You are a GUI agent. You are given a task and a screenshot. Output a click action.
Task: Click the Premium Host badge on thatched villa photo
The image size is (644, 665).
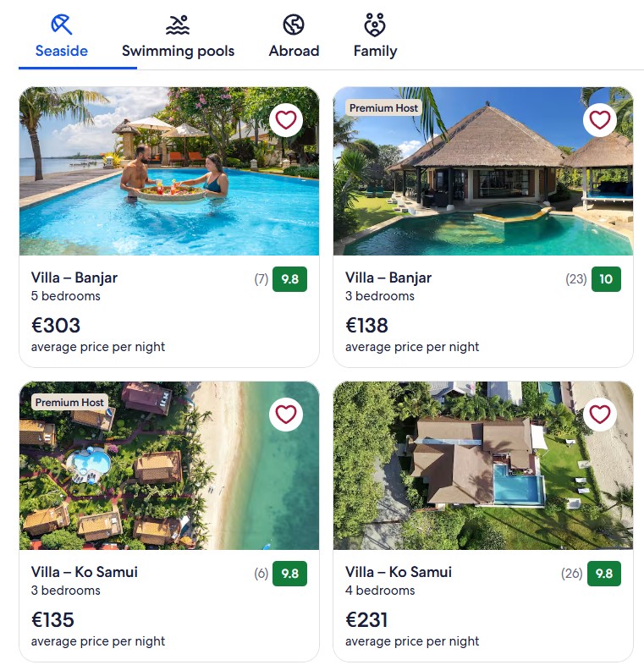(x=383, y=108)
